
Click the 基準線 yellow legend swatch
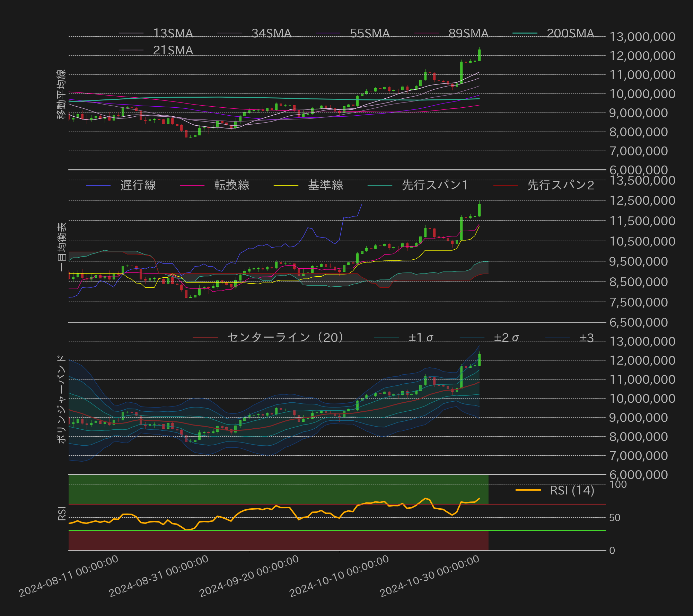pos(286,186)
